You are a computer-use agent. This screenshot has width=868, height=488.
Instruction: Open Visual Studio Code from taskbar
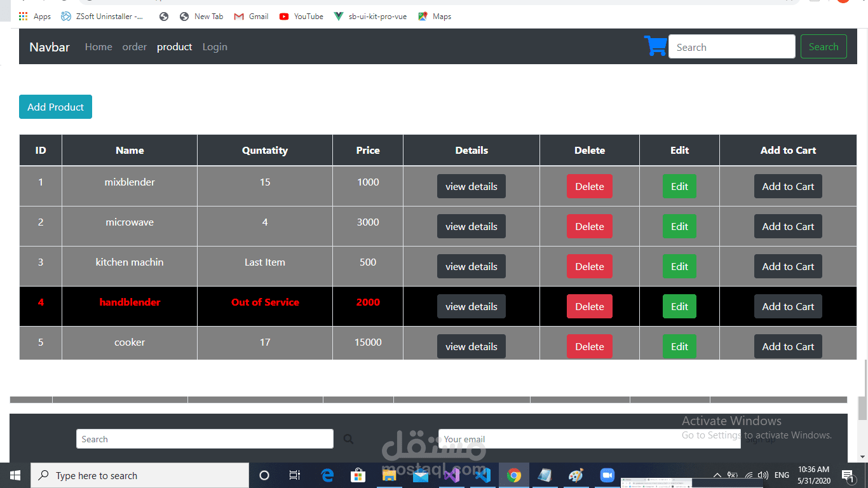pos(483,475)
